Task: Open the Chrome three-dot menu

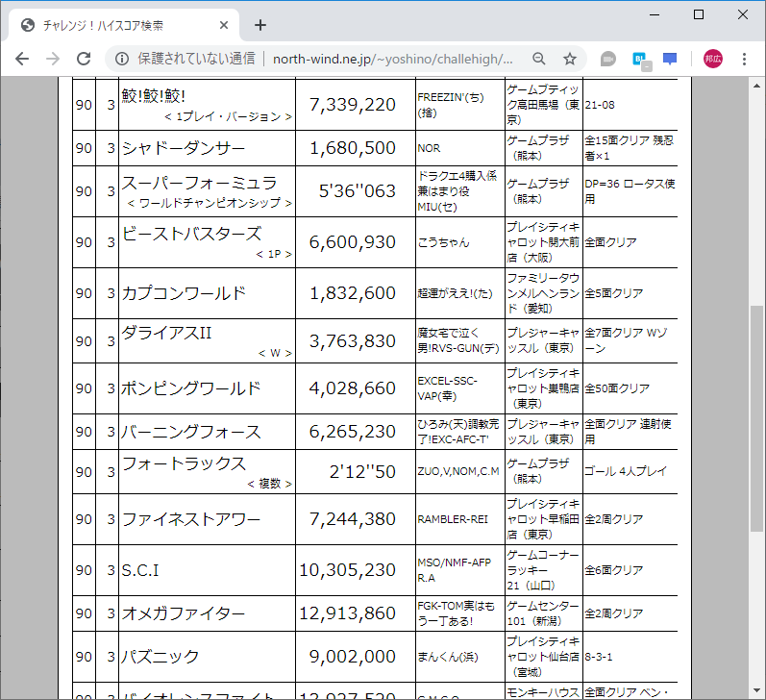Action: [744, 60]
